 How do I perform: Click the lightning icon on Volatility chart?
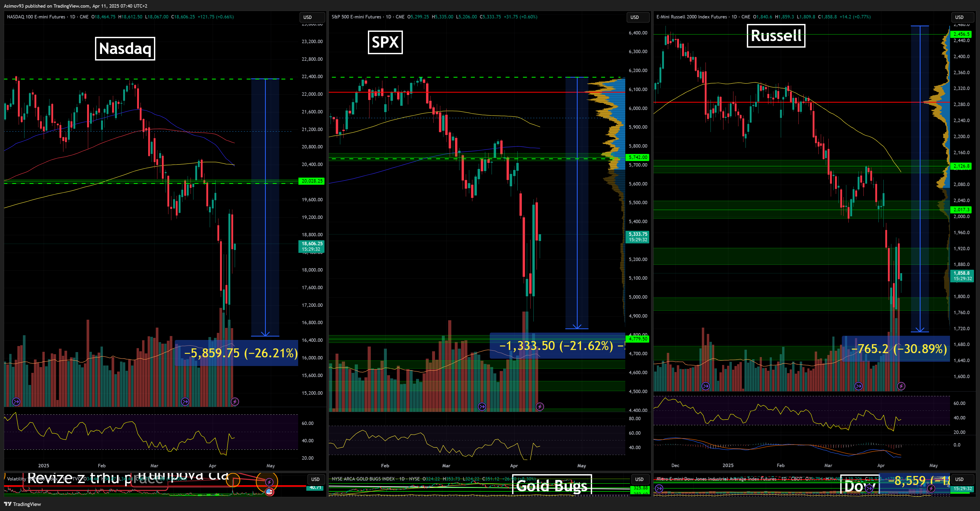tap(269, 482)
